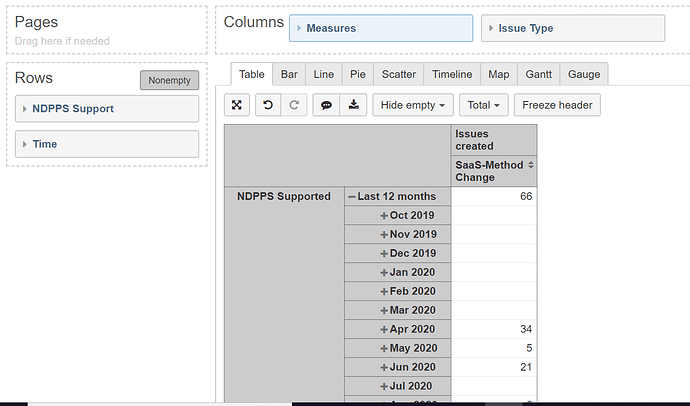Expand the Measures dimension

[299, 28]
